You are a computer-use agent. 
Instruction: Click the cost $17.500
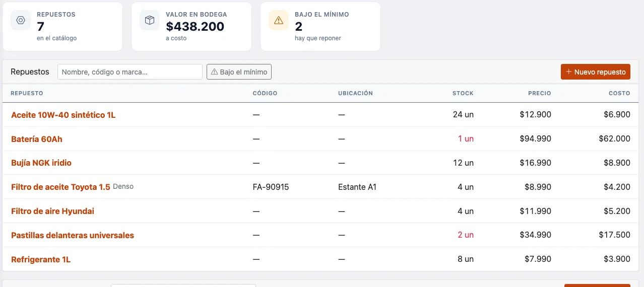[614, 235]
